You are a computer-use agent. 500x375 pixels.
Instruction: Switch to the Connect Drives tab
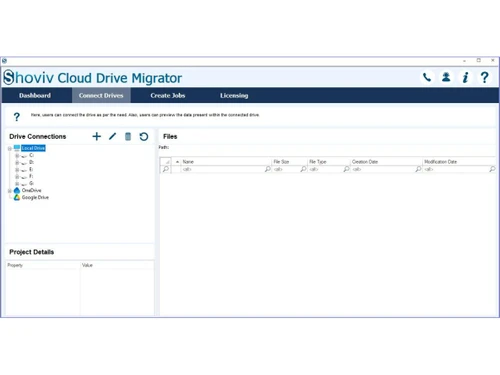click(101, 95)
